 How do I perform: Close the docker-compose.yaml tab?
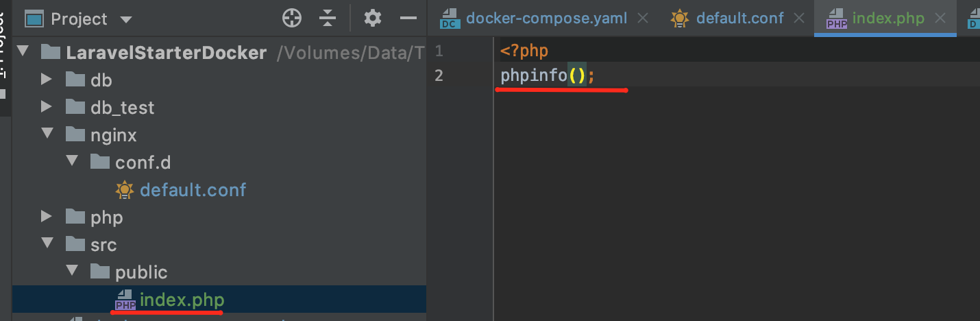[x=643, y=19]
